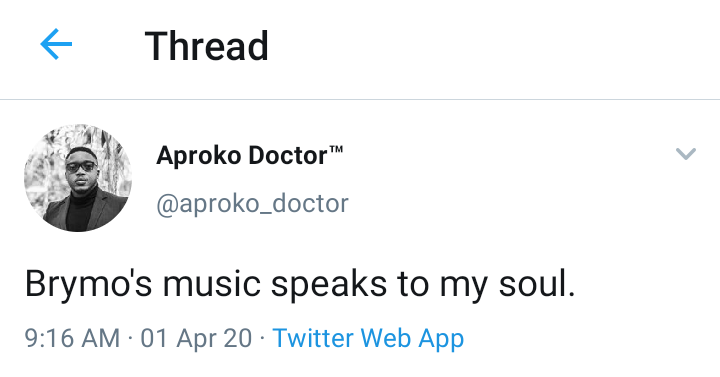Leave the Thread view with the back icon
Image resolution: width=720 pixels, height=377 pixels.
[56, 44]
